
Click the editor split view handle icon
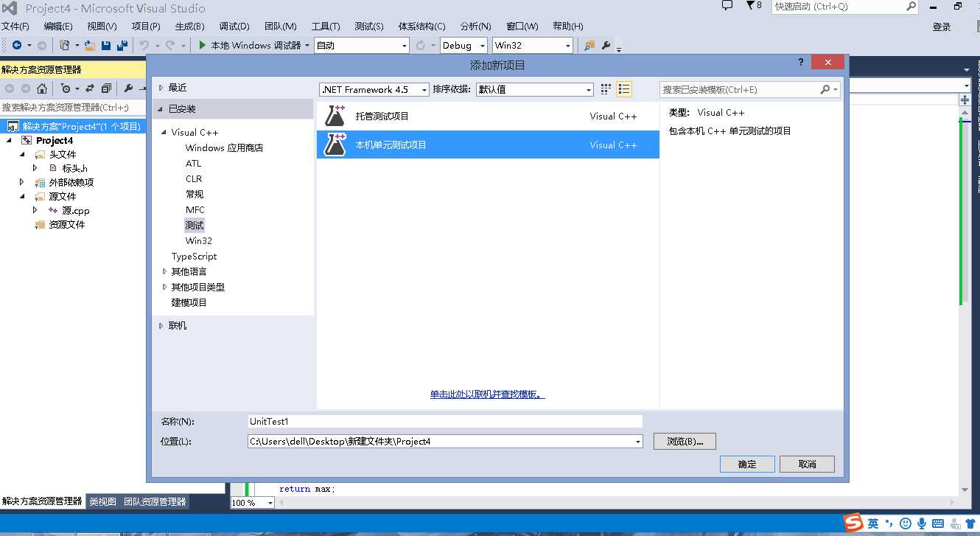[965, 100]
